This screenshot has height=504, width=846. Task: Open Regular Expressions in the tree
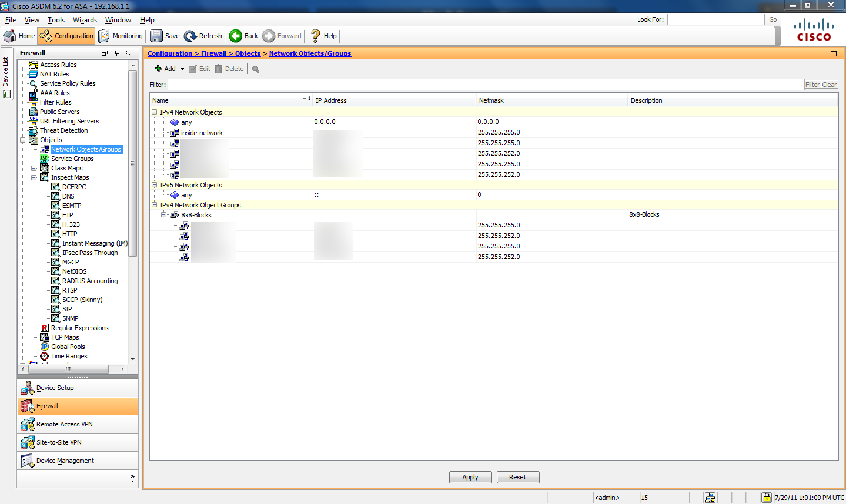click(79, 328)
